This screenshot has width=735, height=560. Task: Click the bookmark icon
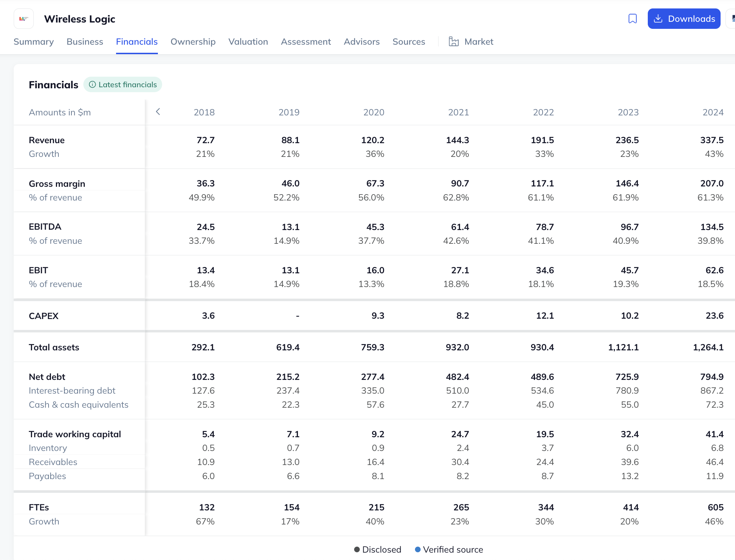(632, 19)
